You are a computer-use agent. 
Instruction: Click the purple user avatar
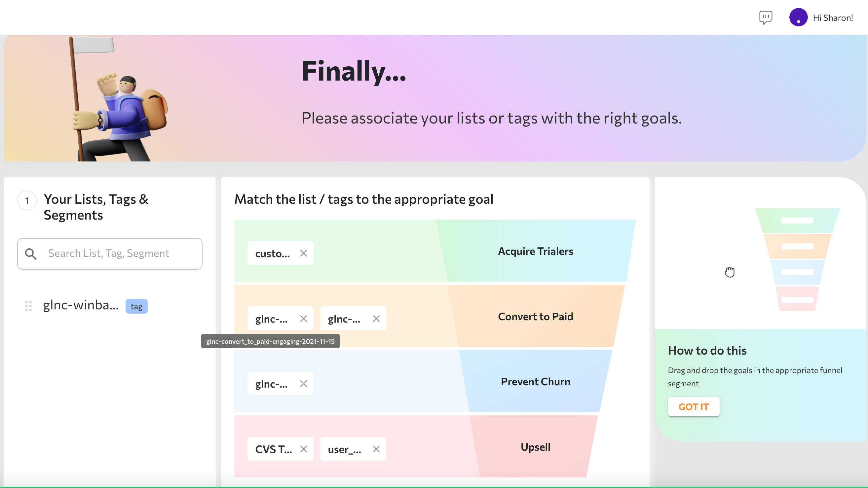798,17
